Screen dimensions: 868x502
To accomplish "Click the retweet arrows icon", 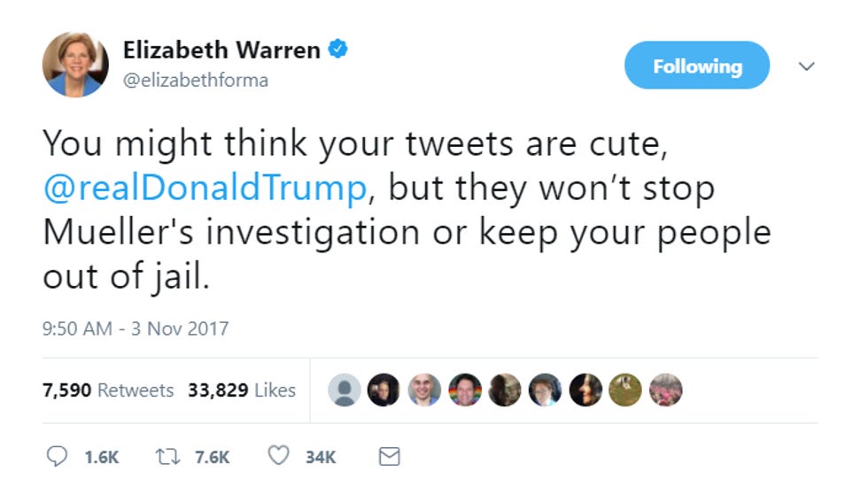I will click(167, 457).
